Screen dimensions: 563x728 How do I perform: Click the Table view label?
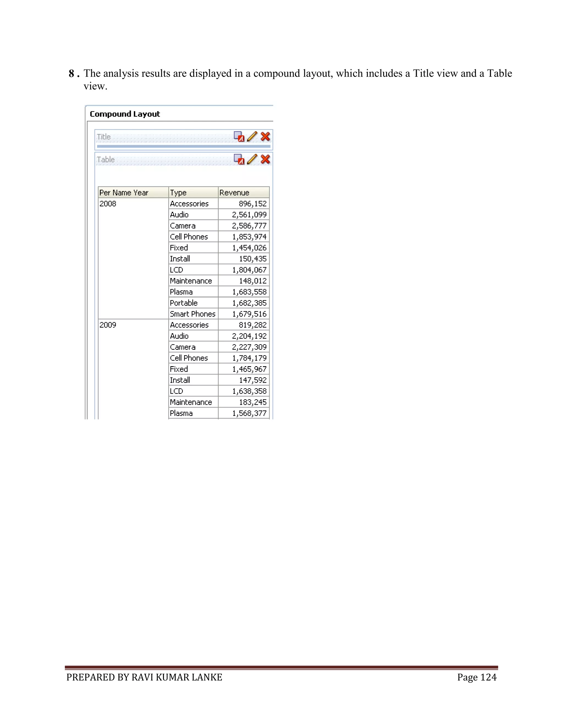coord(106,159)
